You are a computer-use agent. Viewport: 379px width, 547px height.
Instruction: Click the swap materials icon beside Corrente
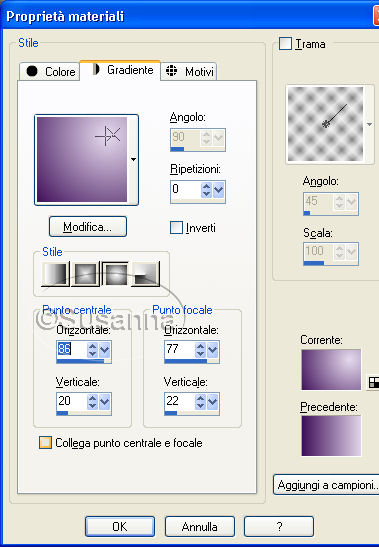pyautogui.click(x=374, y=383)
